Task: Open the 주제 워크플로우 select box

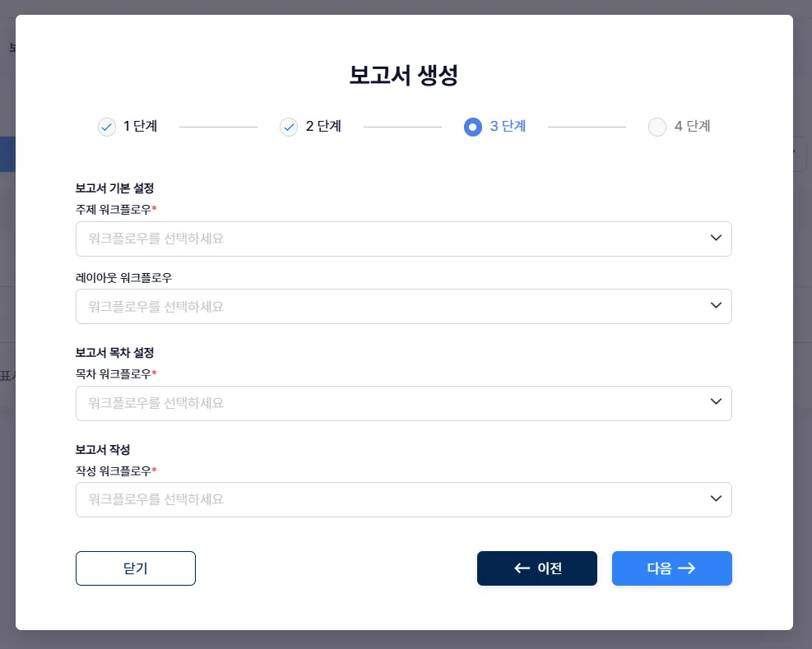Action: 387,239
